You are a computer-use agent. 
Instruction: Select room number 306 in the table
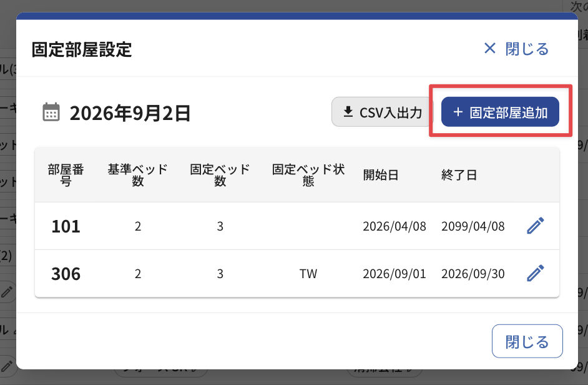click(x=66, y=274)
